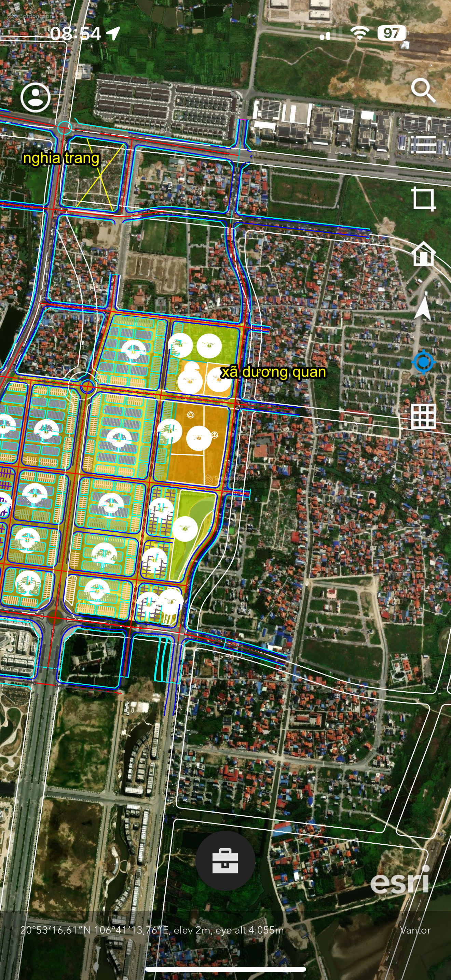Toggle the grid overlay icon
Image resolution: width=451 pixels, height=980 pixels.
423,417
